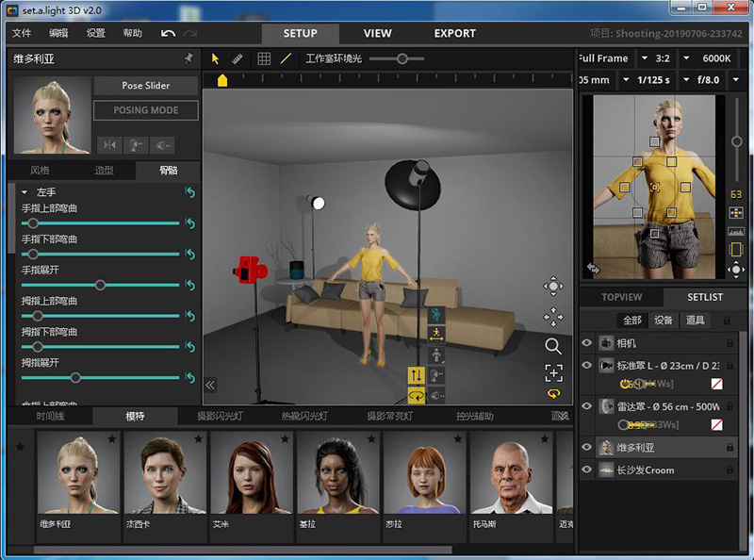Open dropdown arrow right of f/8.0
This screenshot has height=560, width=754.
[736, 80]
